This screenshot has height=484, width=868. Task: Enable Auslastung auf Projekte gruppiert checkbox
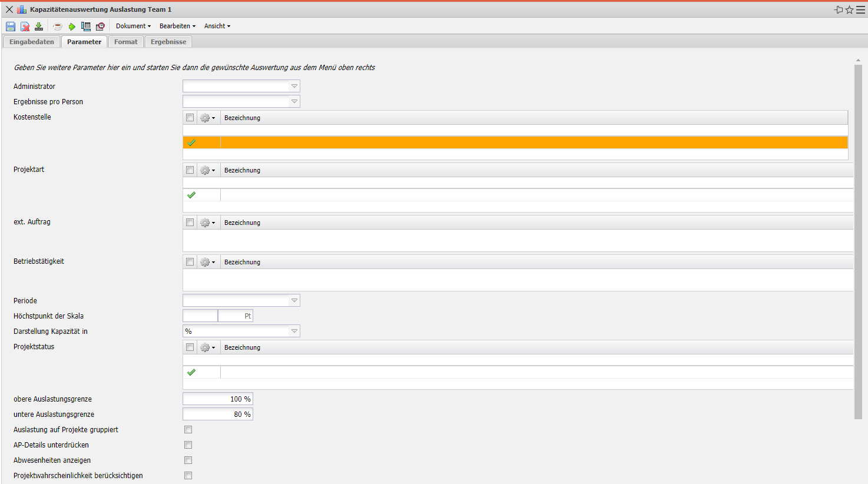point(188,430)
